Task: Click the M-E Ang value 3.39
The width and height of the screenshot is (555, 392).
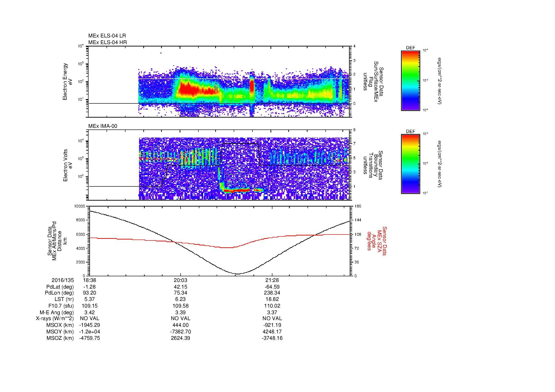Action: pyautogui.click(x=180, y=312)
